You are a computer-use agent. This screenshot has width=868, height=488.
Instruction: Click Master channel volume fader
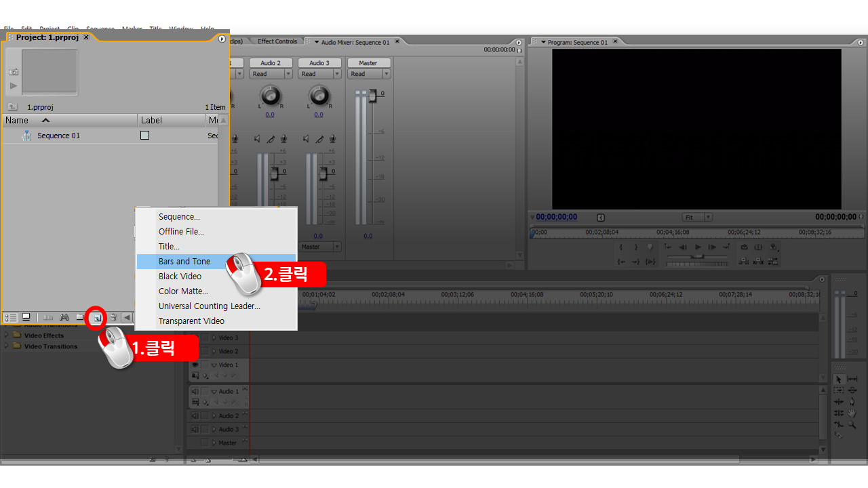click(372, 96)
